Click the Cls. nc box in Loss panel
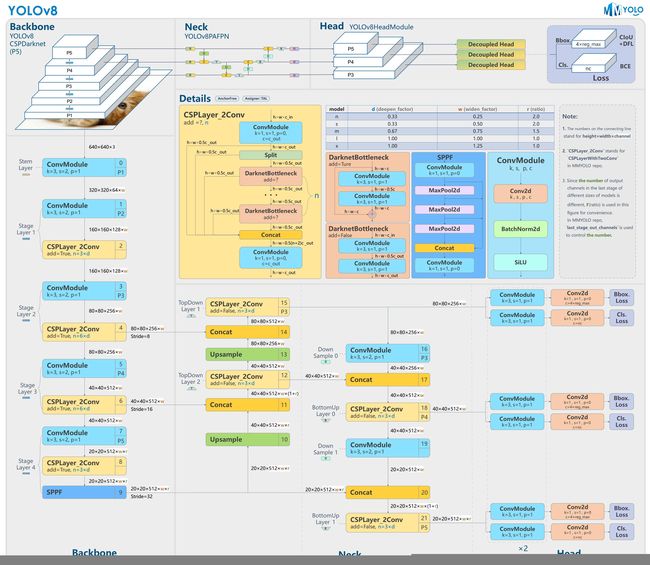Viewport: 650px width, 565px height. point(593,64)
